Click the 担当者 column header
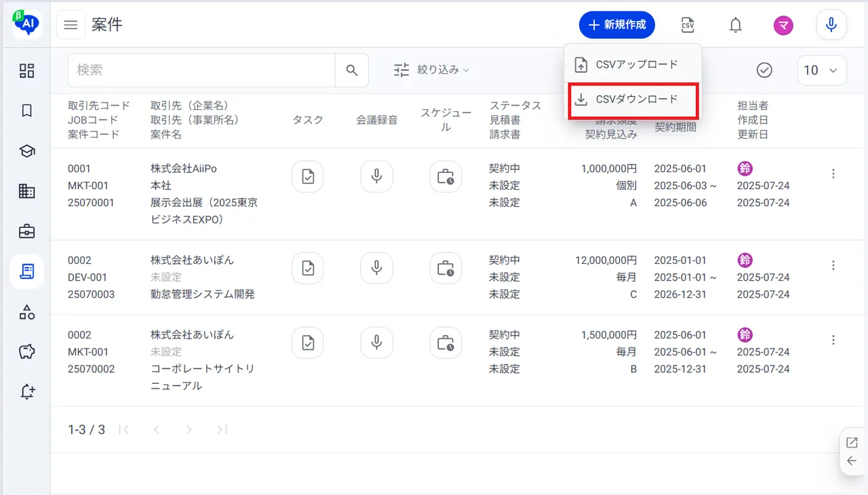The height and width of the screenshot is (495, 868). pyautogui.click(x=753, y=106)
